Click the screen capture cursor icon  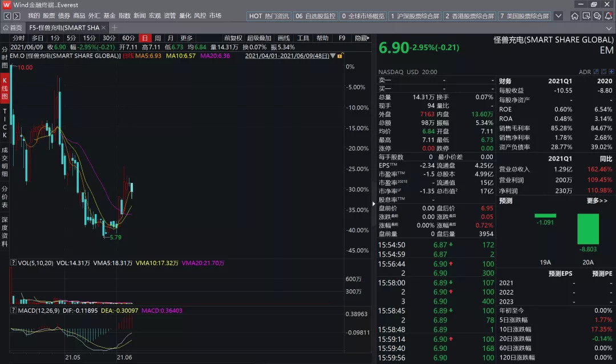pos(586,17)
